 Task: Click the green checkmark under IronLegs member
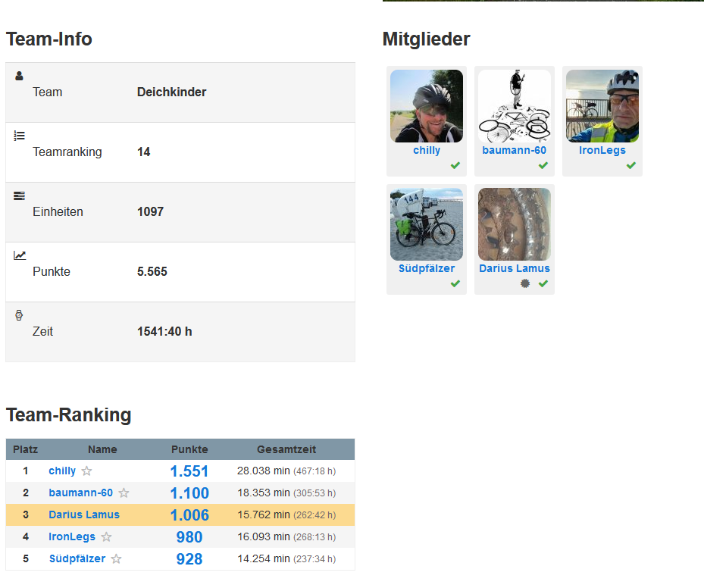pyautogui.click(x=631, y=165)
